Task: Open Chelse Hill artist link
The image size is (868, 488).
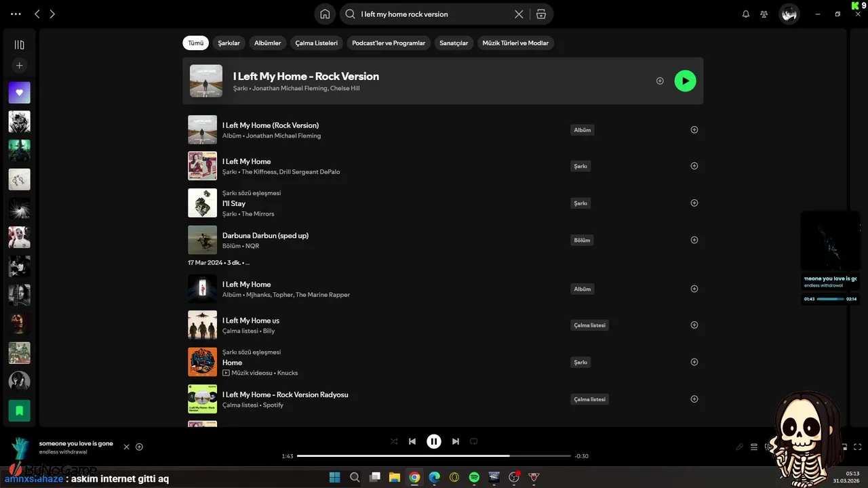Action: [344, 88]
